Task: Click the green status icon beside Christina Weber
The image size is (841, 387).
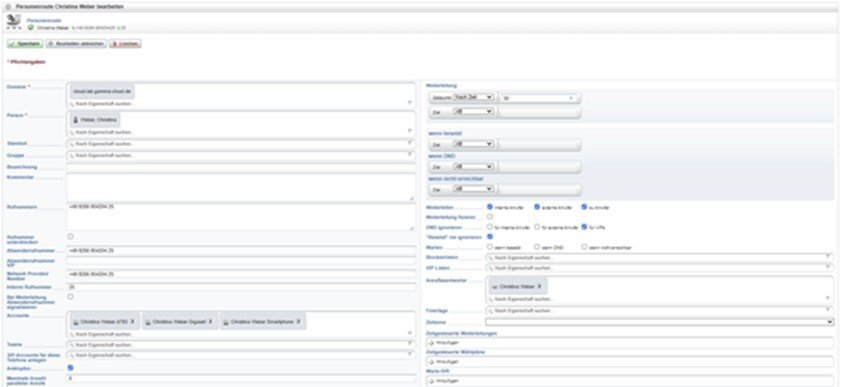Action: [x=31, y=27]
